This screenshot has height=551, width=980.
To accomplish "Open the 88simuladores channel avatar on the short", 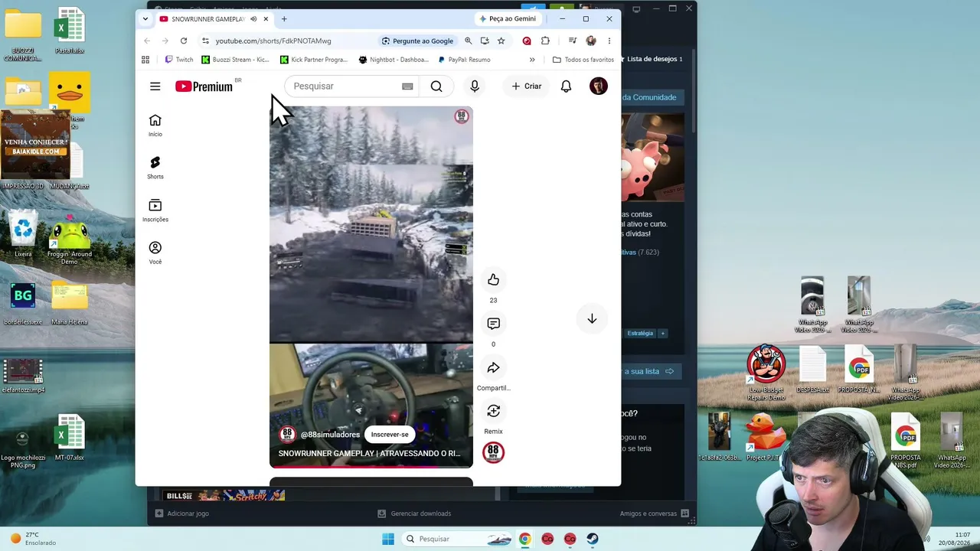I will pos(287,435).
